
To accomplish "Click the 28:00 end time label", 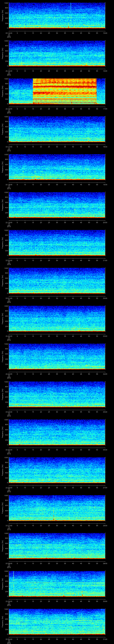I will 105,525.
